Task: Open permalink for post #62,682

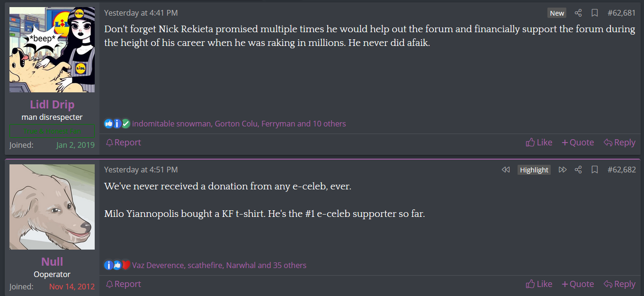Action: tap(621, 170)
